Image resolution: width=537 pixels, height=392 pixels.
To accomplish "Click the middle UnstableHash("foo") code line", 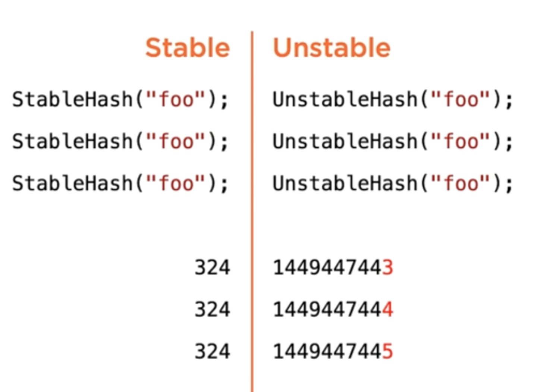I will (x=393, y=142).
